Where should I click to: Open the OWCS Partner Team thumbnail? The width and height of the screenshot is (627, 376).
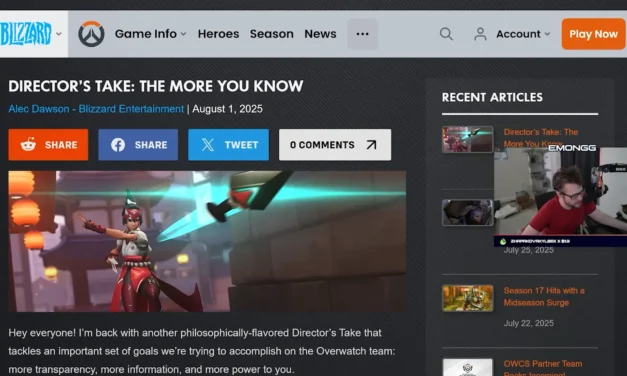click(467, 367)
